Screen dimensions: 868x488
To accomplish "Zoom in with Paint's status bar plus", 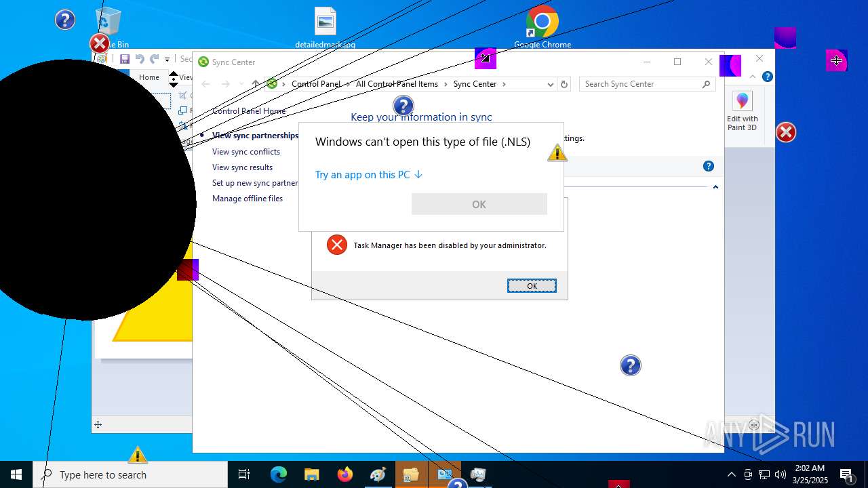I will (754, 425).
